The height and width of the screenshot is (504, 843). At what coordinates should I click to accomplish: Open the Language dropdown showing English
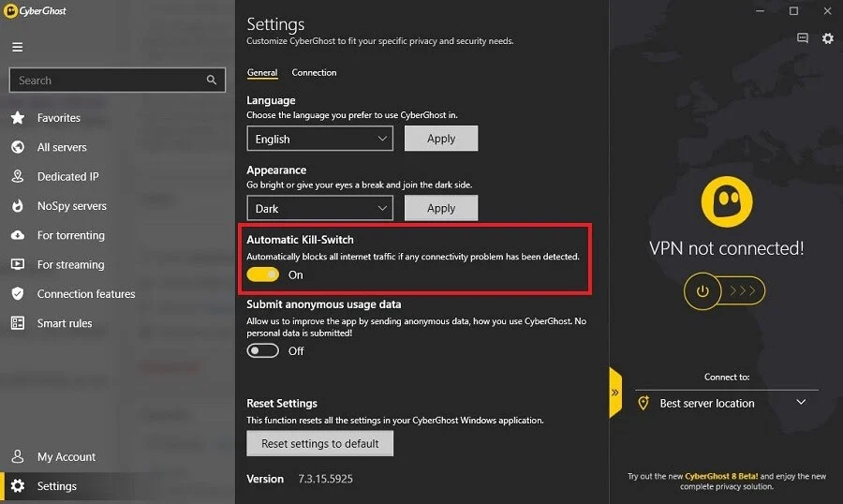click(319, 139)
